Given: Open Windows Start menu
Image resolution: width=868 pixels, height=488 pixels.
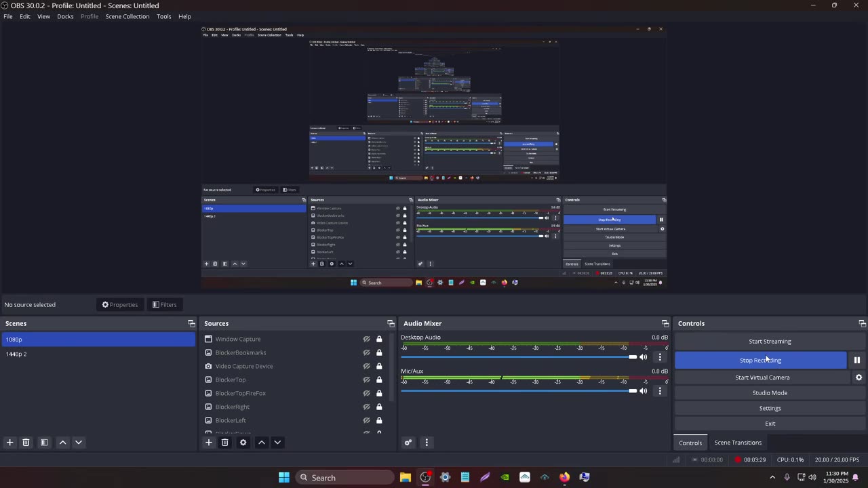Looking at the screenshot, I should coord(284,477).
